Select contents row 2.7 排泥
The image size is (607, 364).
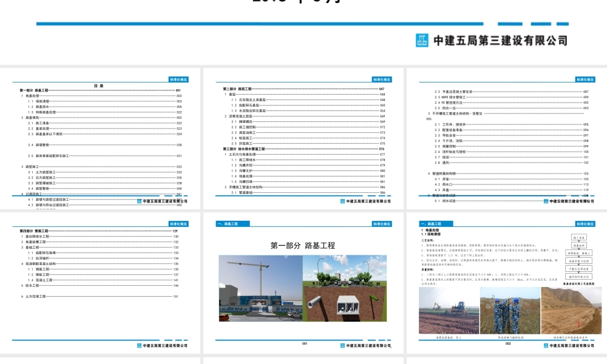pos(511,157)
